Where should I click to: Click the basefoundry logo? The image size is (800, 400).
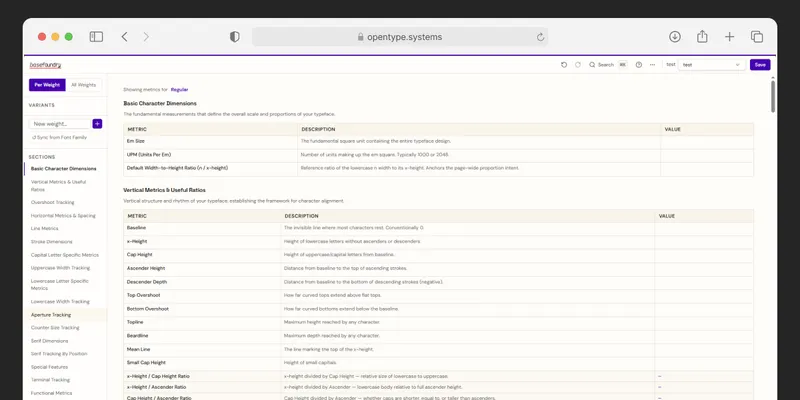[x=45, y=65]
